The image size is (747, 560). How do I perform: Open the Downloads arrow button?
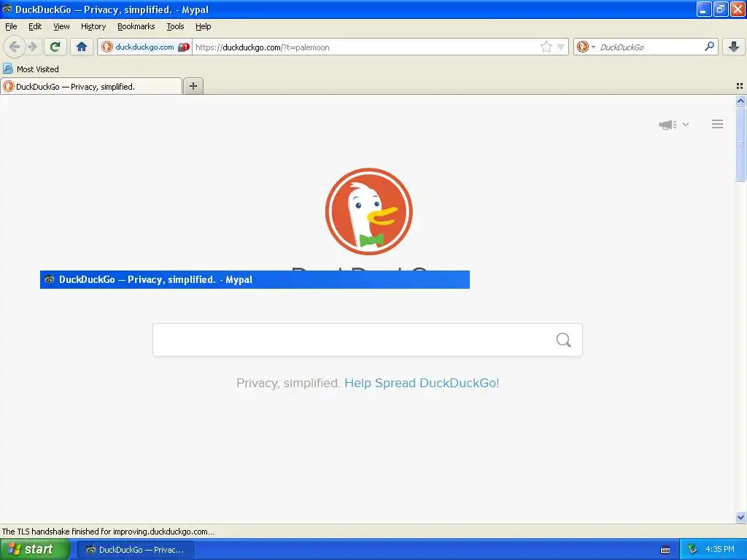pos(734,47)
